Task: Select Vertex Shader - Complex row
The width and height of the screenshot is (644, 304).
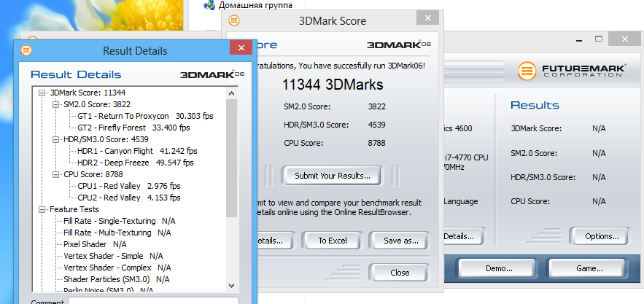Action: pos(117,268)
